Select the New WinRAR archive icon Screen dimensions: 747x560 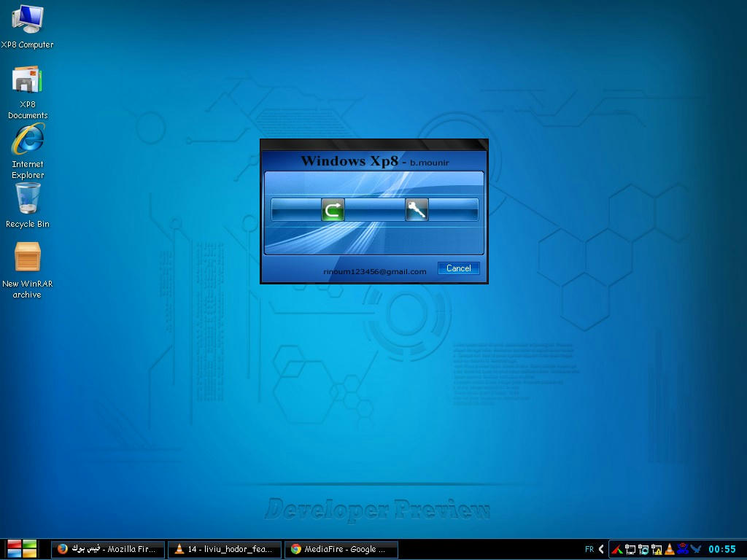[x=27, y=271]
